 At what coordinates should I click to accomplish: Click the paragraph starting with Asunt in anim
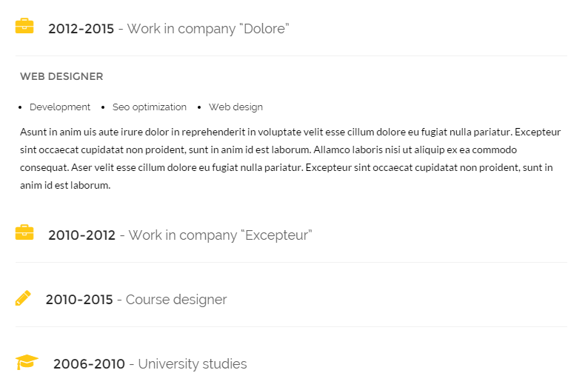pyautogui.click(x=290, y=158)
